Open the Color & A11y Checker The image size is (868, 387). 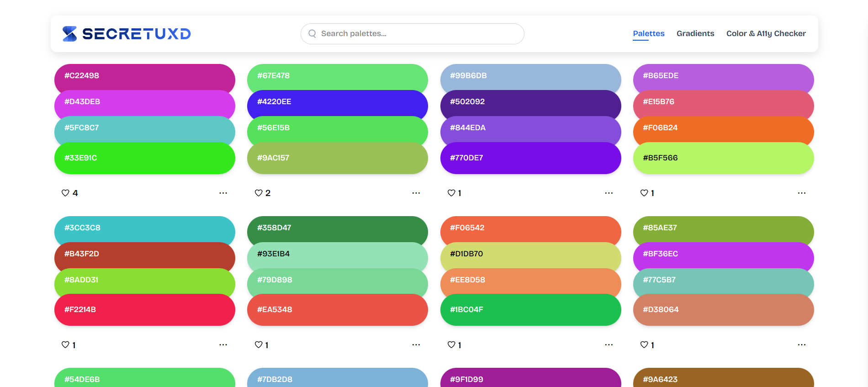pyautogui.click(x=766, y=33)
